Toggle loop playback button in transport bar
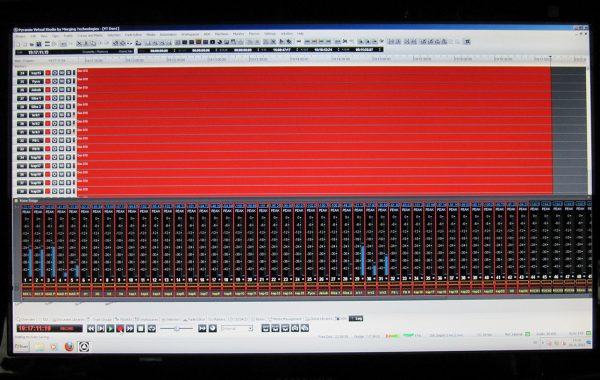 [x=152, y=328]
